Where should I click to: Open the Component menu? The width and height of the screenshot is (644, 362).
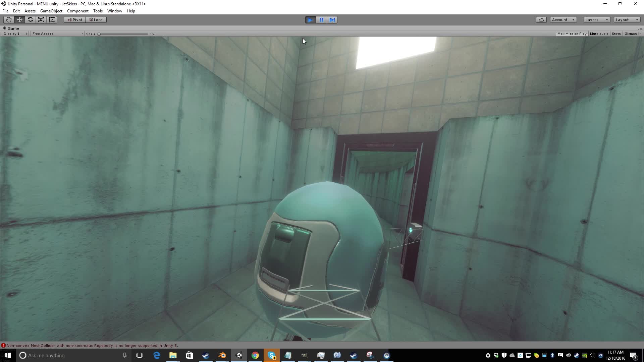click(77, 11)
